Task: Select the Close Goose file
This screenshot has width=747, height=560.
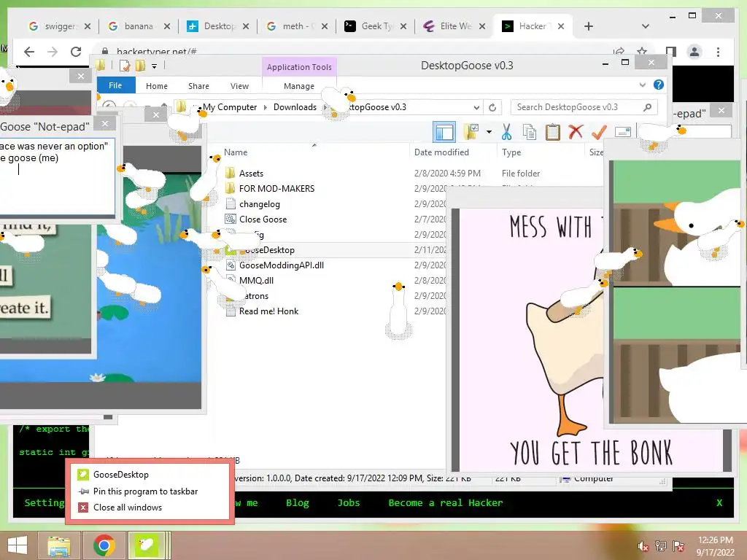Action: pyautogui.click(x=263, y=219)
